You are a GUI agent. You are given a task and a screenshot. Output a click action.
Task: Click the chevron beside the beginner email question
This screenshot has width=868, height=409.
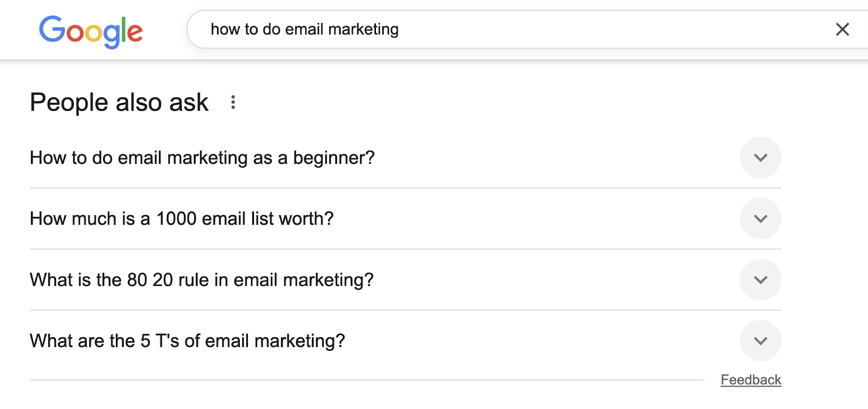[x=761, y=157]
